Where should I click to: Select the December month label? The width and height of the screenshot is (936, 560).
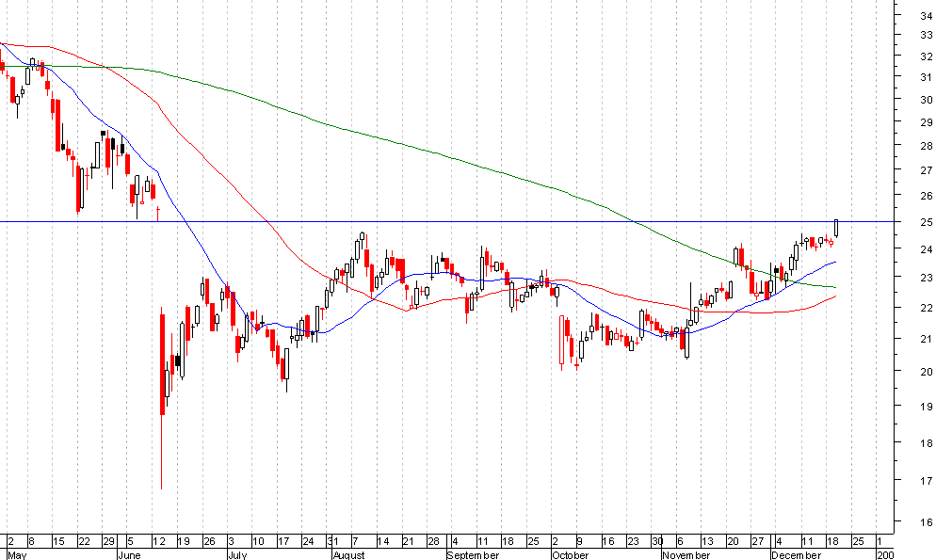[x=796, y=555]
